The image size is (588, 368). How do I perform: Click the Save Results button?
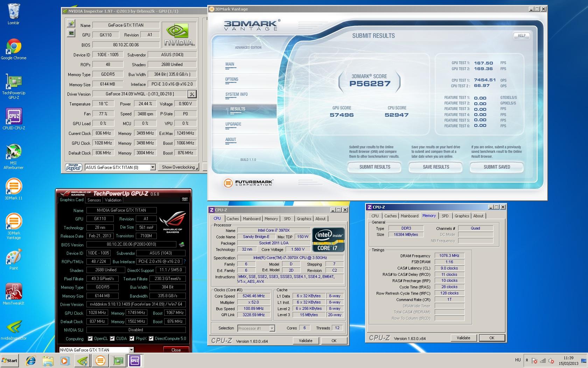[x=436, y=167]
